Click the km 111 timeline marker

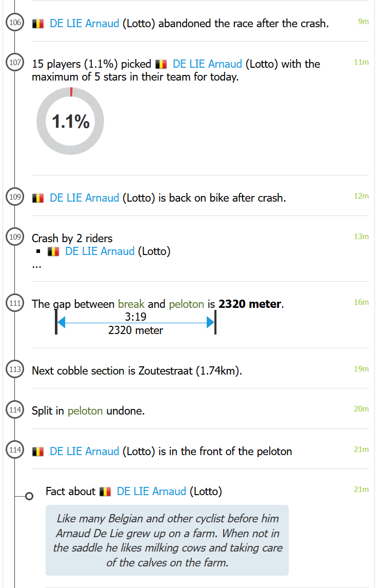[15, 303]
